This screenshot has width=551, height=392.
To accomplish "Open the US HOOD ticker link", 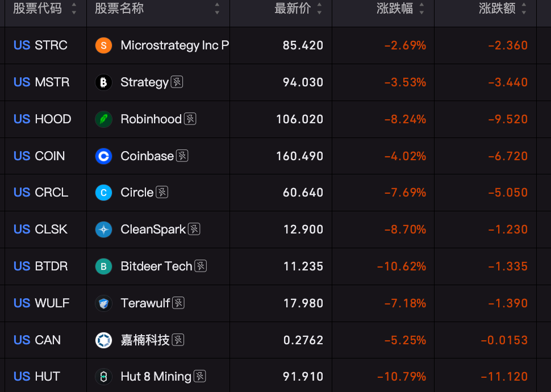I will coord(43,119).
